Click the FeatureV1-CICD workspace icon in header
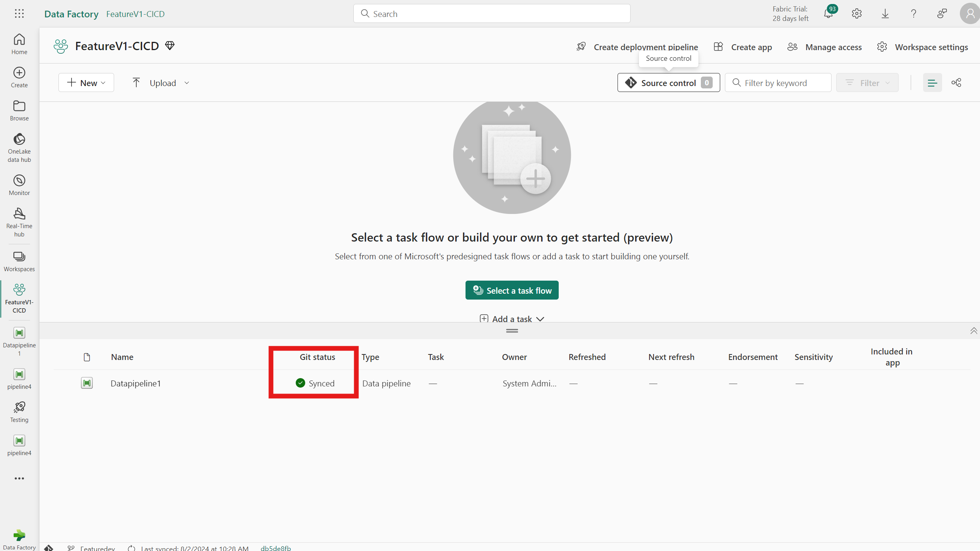The height and width of the screenshot is (551, 980). [x=61, y=46]
